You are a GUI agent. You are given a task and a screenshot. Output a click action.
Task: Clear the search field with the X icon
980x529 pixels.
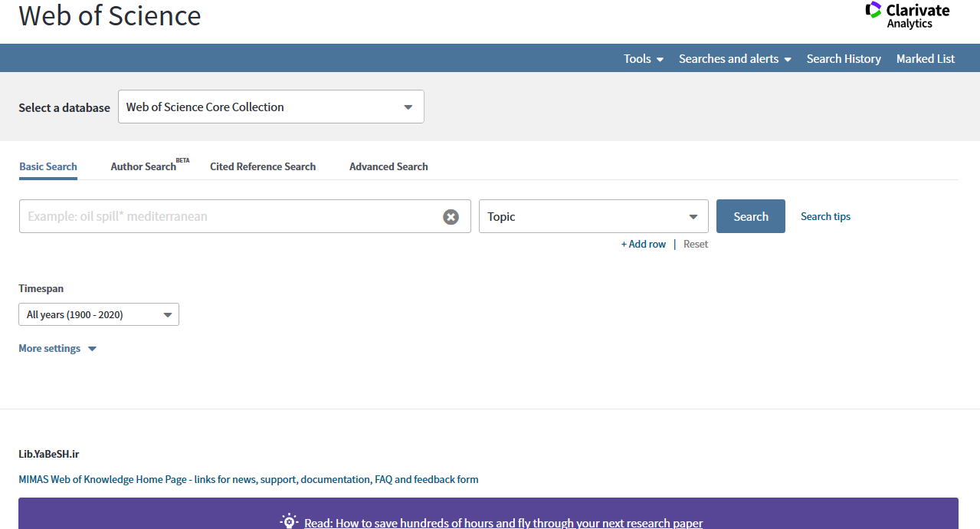coord(451,217)
